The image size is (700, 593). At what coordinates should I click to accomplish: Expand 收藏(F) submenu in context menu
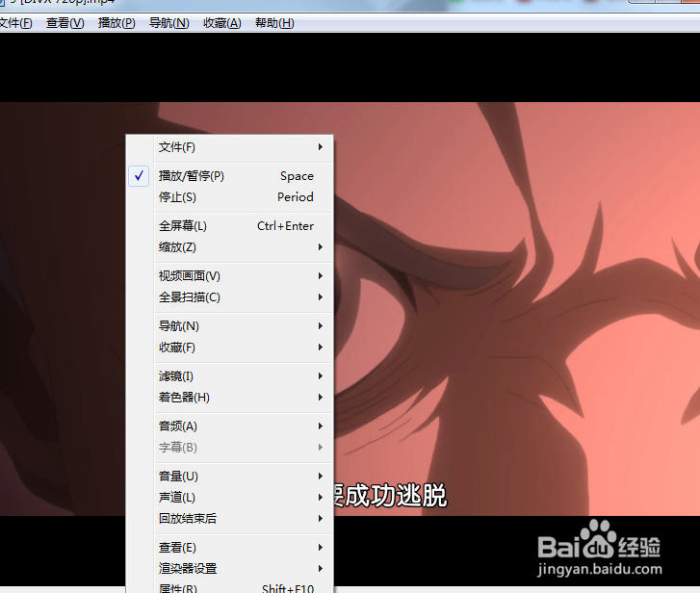[229, 348]
